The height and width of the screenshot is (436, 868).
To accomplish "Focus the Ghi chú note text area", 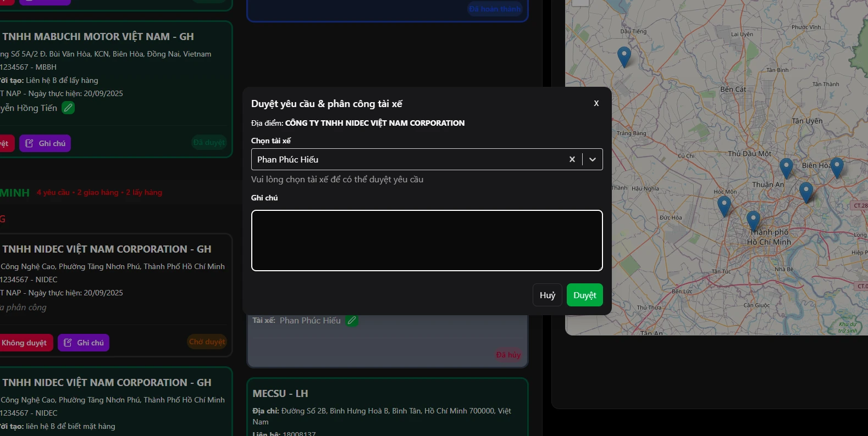I will click(x=427, y=241).
